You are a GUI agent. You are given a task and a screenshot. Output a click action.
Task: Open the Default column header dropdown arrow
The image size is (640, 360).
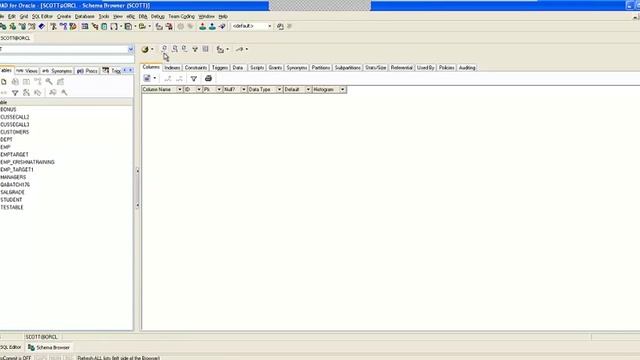coord(308,89)
